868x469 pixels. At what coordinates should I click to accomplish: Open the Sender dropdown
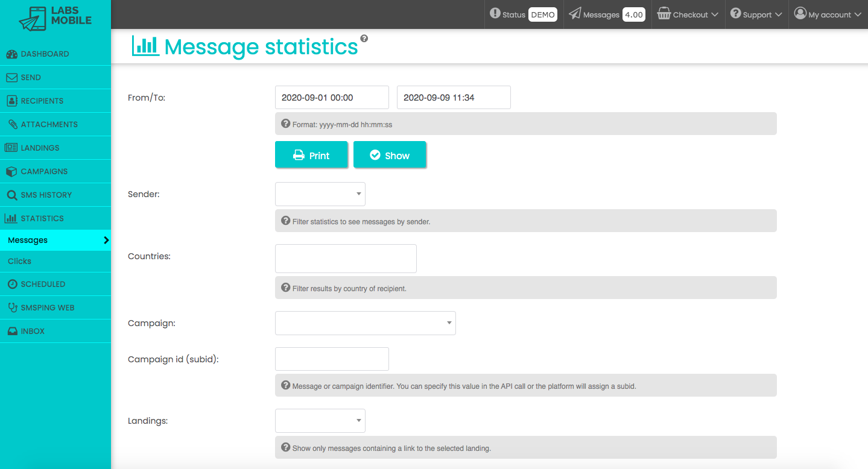pyautogui.click(x=320, y=194)
